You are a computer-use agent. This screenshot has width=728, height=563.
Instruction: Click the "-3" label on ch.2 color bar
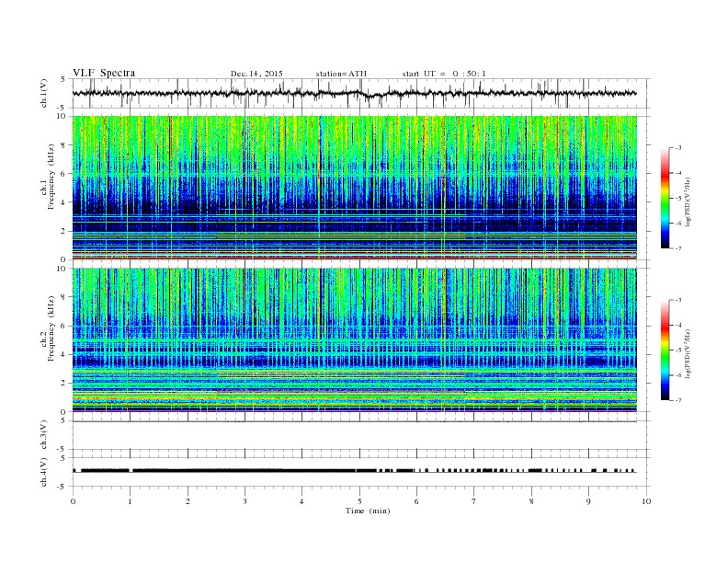point(678,300)
